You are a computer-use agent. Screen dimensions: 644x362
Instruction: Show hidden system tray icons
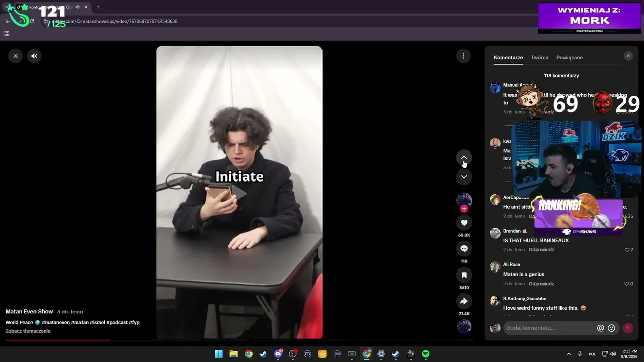(569, 354)
